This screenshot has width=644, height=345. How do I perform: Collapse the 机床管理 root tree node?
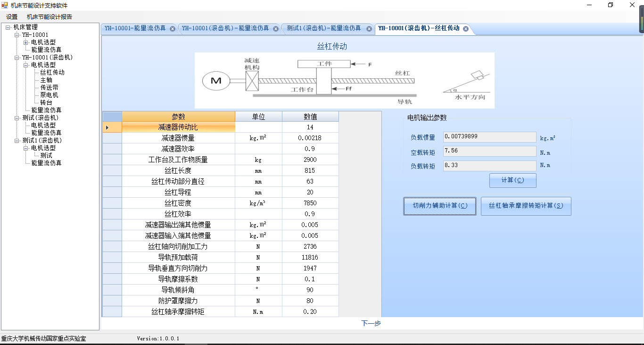[x=8, y=27]
